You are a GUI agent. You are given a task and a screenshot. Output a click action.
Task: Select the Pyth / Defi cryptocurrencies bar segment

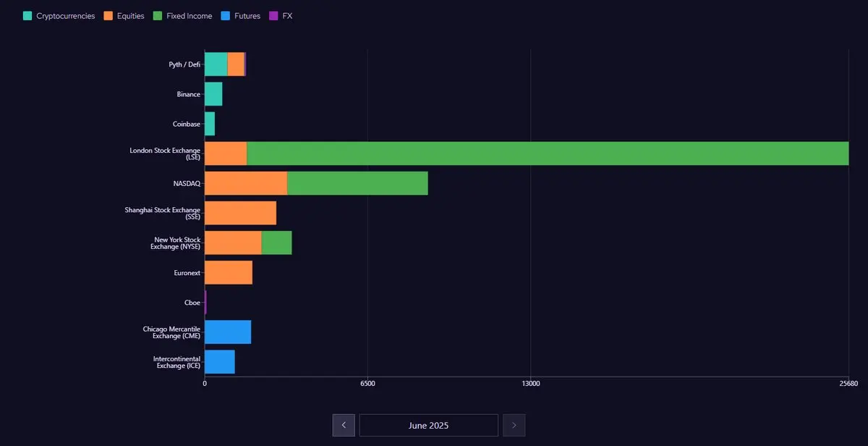[216, 64]
